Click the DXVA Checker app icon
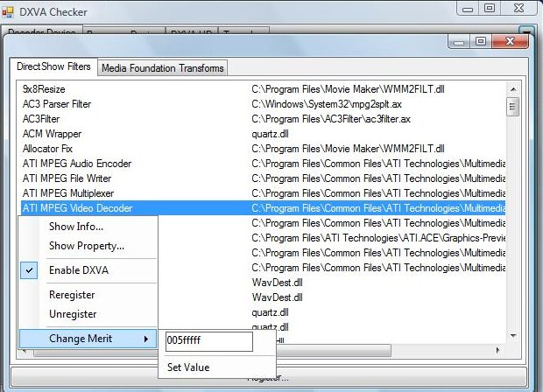543x392 pixels. [8, 11]
